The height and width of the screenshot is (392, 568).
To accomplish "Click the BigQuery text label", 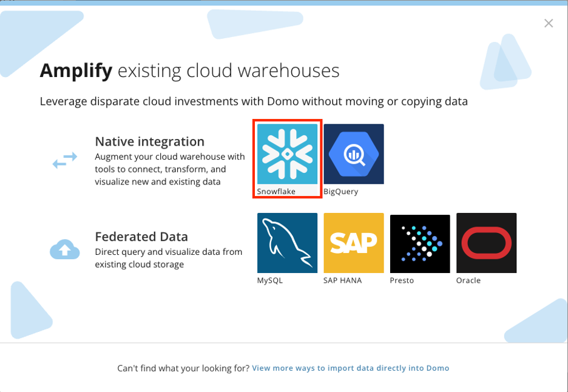I will pos(341,192).
